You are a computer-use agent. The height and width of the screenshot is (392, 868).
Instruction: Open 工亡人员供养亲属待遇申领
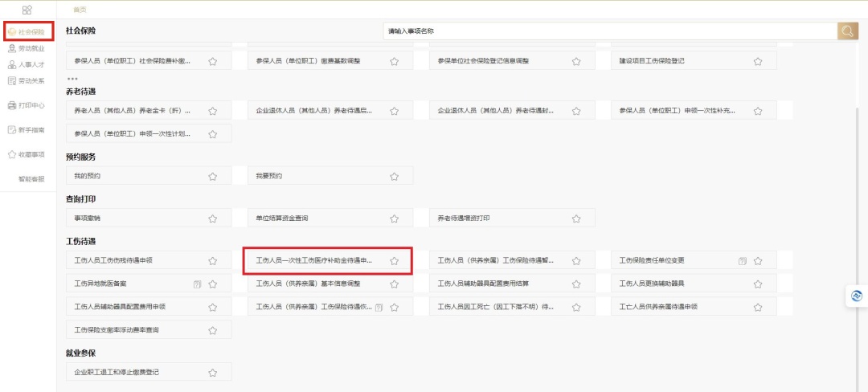694,307
